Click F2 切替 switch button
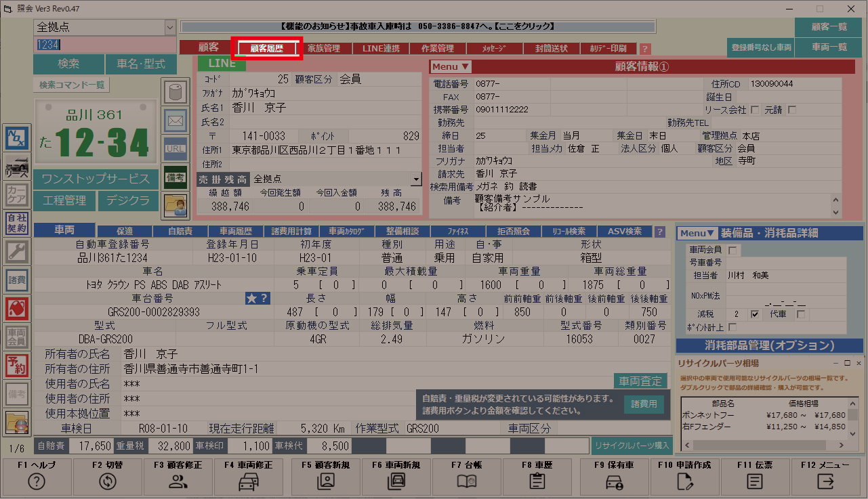Image resolution: width=868 pixels, height=499 pixels. pos(107,477)
